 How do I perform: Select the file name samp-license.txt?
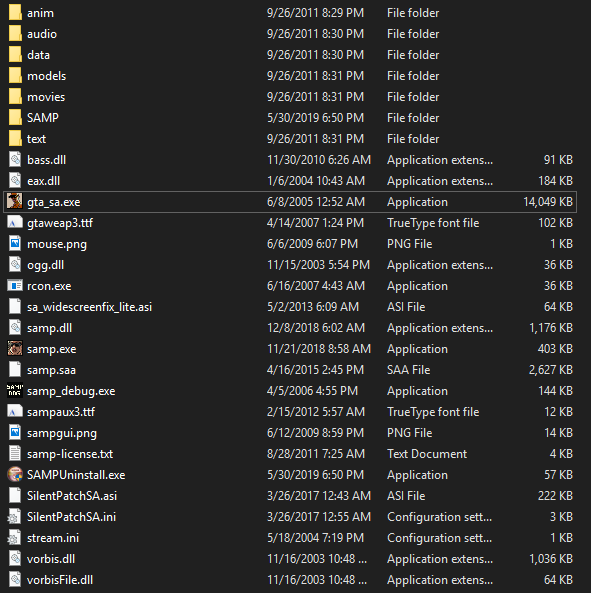pyautogui.click(x=70, y=454)
